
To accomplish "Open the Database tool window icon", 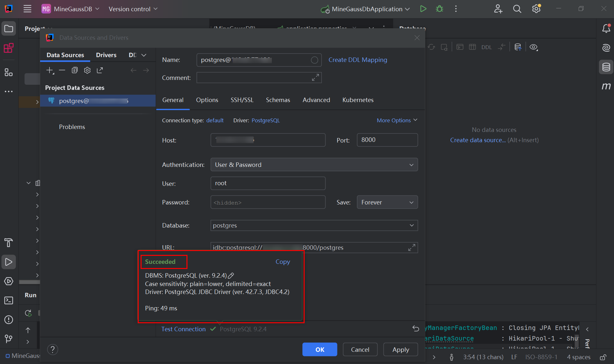I will pyautogui.click(x=606, y=67).
